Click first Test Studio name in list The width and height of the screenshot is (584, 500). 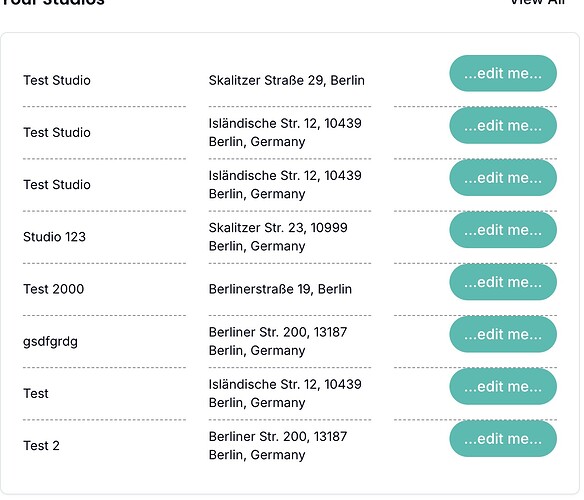57,80
